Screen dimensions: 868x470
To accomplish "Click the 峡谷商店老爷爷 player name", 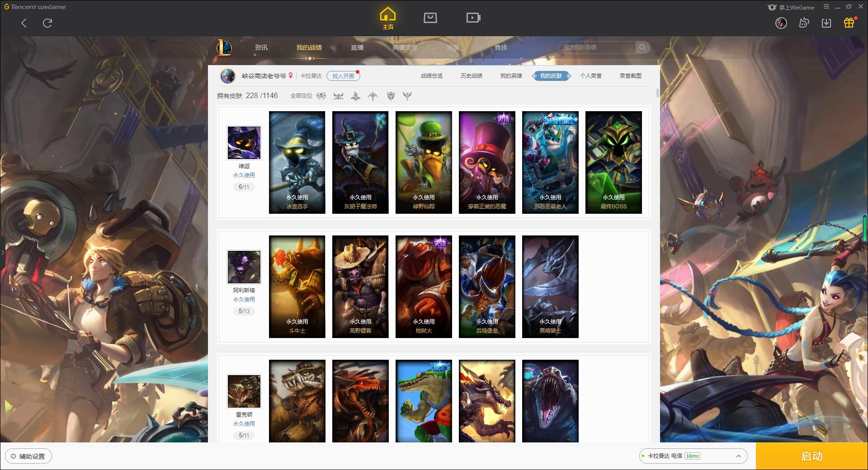I will [x=264, y=76].
